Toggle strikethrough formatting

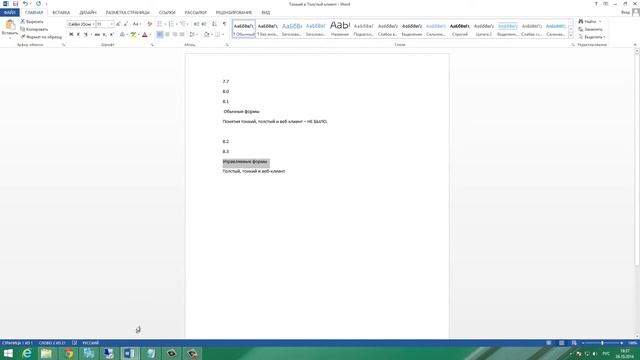click(97, 35)
